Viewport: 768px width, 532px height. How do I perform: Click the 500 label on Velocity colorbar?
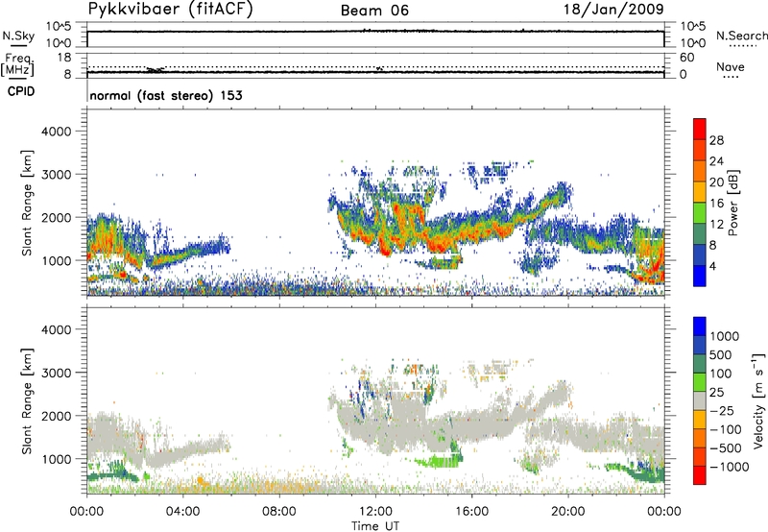coord(722,355)
